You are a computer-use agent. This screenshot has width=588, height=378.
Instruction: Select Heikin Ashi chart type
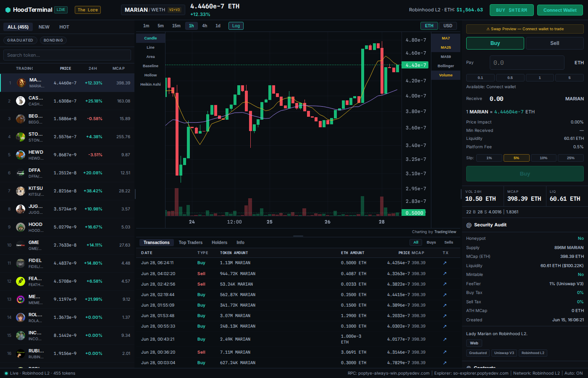coord(150,84)
